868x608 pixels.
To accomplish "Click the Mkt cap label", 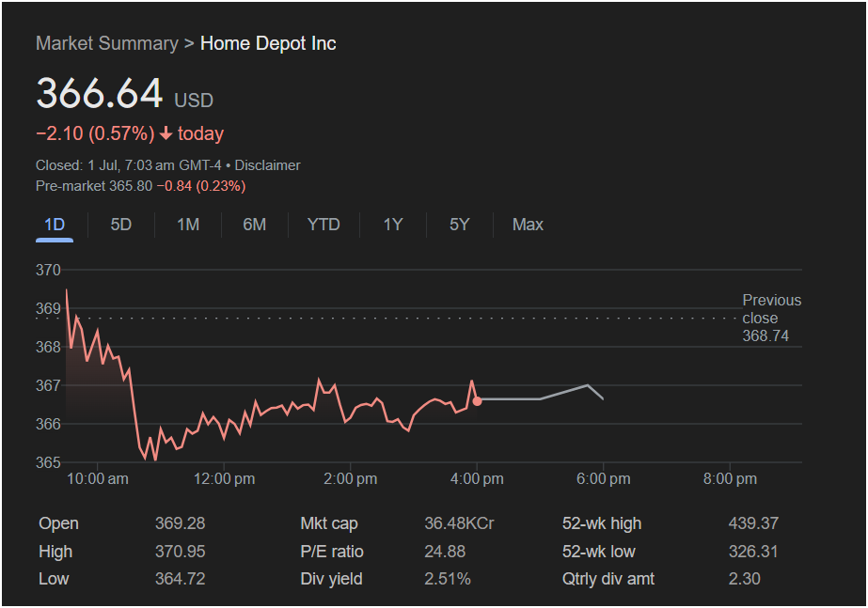I will pos(329,523).
